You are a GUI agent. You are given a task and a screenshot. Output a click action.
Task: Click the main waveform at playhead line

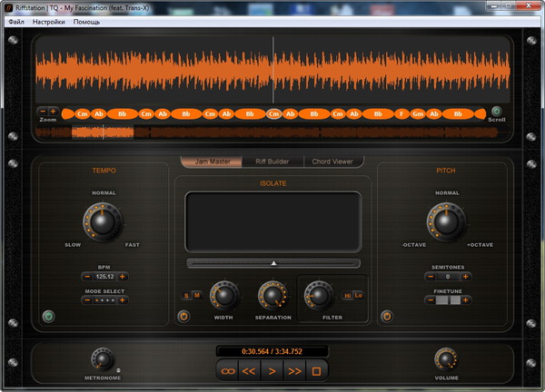[273, 70]
